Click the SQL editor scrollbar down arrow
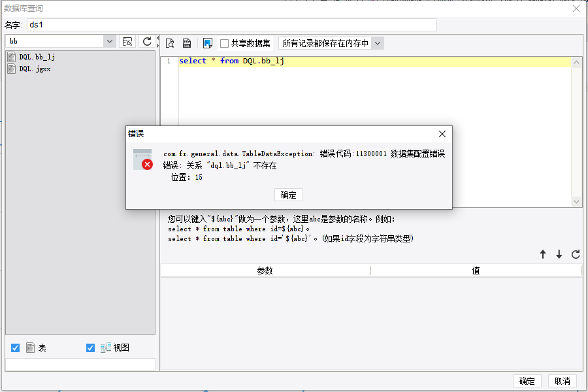The image size is (588, 392). [x=576, y=202]
